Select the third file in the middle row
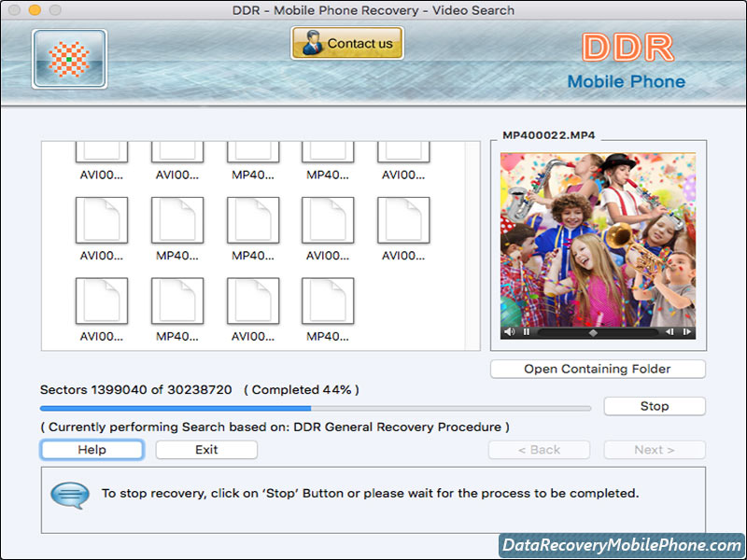The height and width of the screenshot is (560, 747). 252,221
